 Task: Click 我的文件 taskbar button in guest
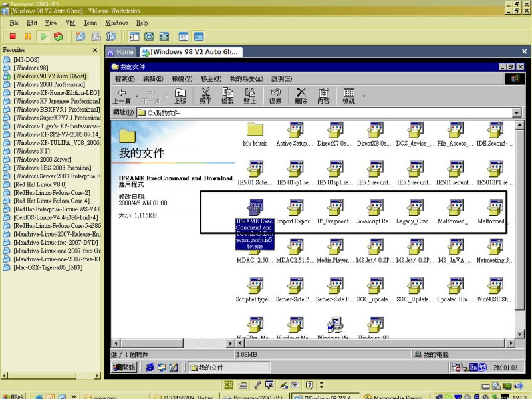(x=229, y=367)
